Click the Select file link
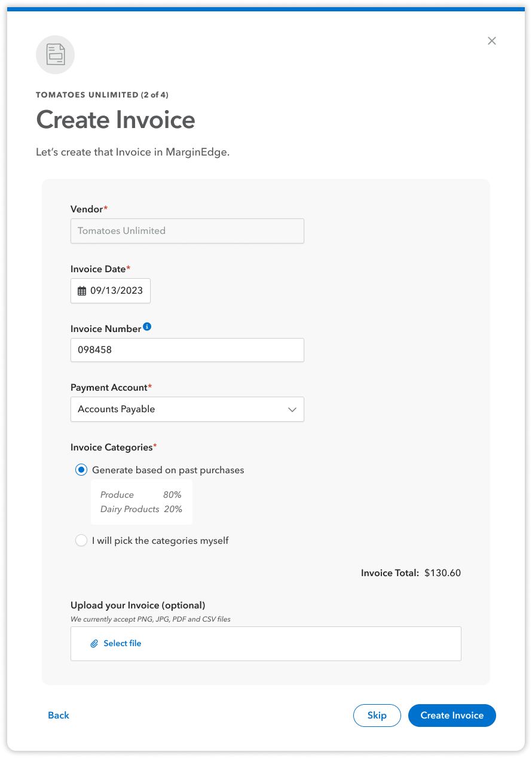 pyautogui.click(x=123, y=644)
